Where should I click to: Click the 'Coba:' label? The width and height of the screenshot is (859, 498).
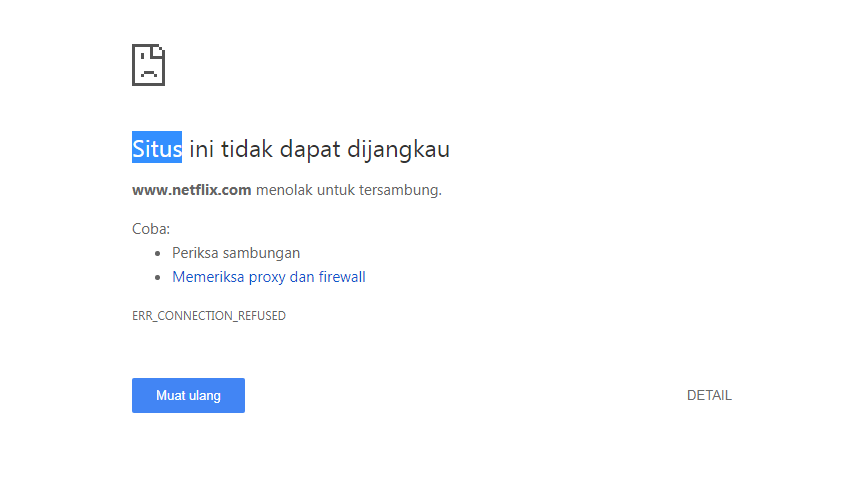[151, 228]
